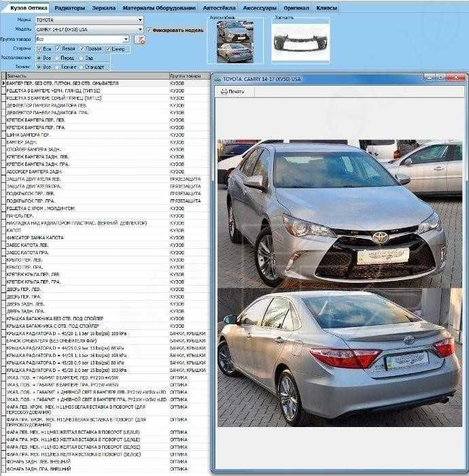Uncheck the Левая side checkbox
Image resolution: width=469 pixels, height=476 pixels.
58,48
